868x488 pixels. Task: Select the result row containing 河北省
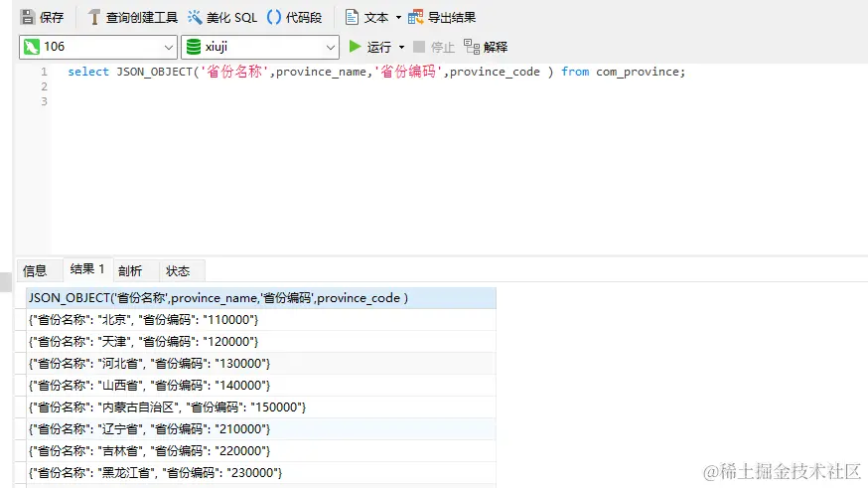click(x=261, y=364)
